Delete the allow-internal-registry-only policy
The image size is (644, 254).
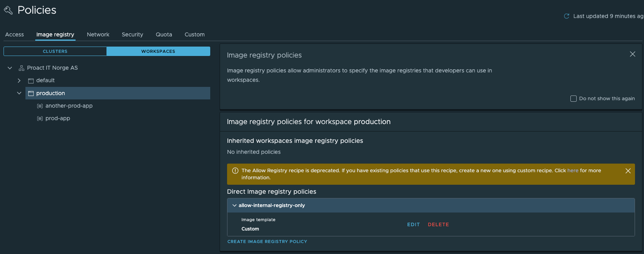pos(438,225)
